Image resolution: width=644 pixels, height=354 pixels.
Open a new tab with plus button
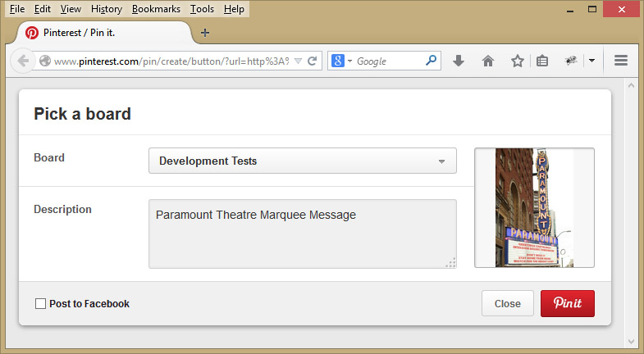click(205, 33)
